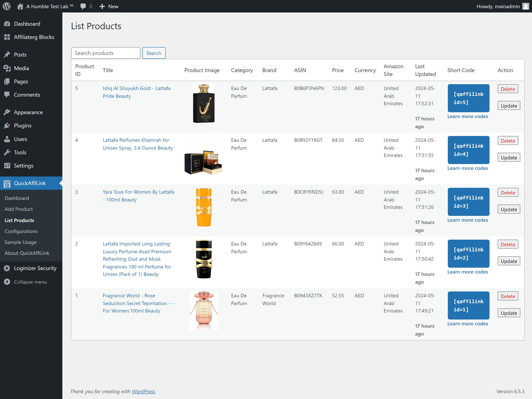The height and width of the screenshot is (399, 532).
Task: Open the Configurations submenu item
Action: click(x=21, y=231)
